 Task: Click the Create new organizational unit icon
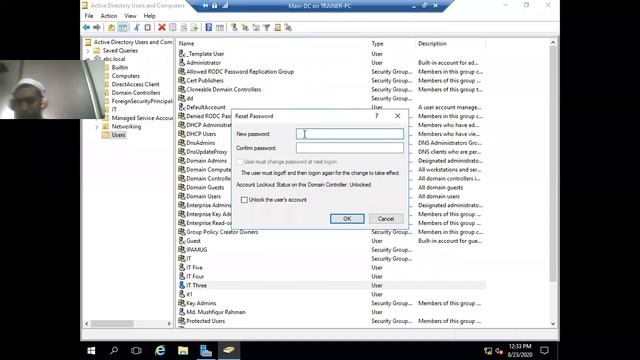coord(256,27)
